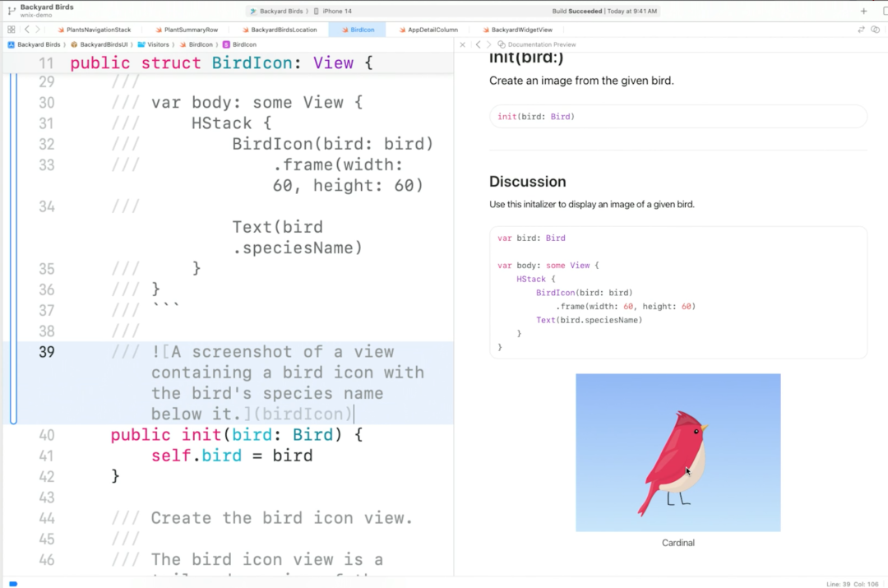
Task: Go back in Documentation Preview
Action: pyautogui.click(x=478, y=44)
